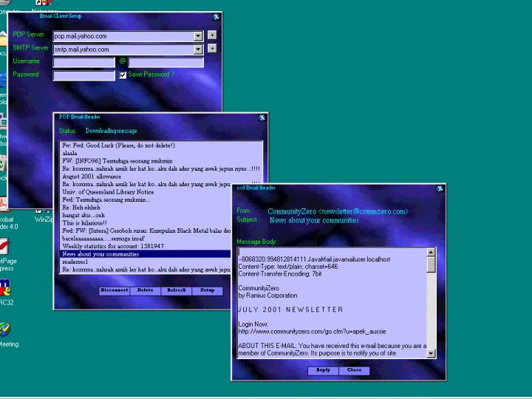The height and width of the screenshot is (399, 532).
Task: Click the plus button beside SMTP Server
Action: pos(212,49)
